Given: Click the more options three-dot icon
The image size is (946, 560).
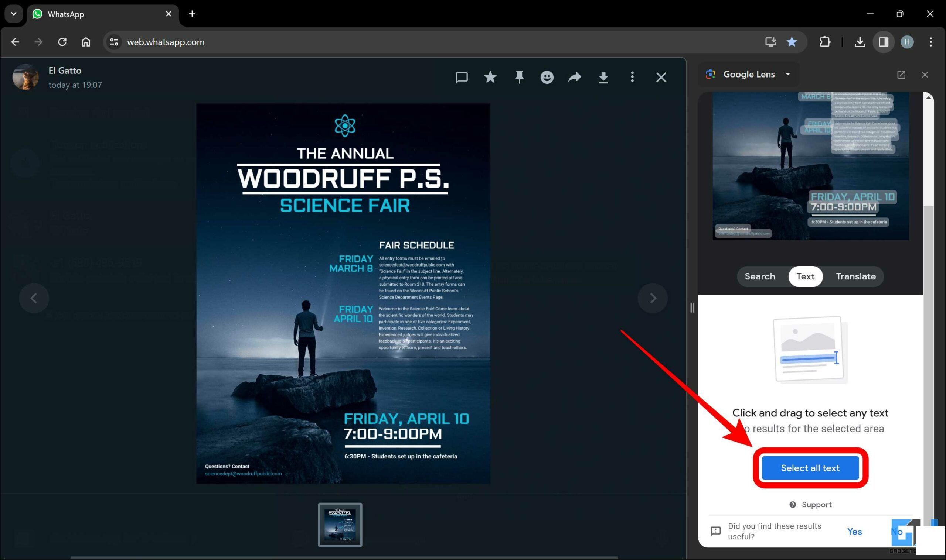Looking at the screenshot, I should pos(632,76).
